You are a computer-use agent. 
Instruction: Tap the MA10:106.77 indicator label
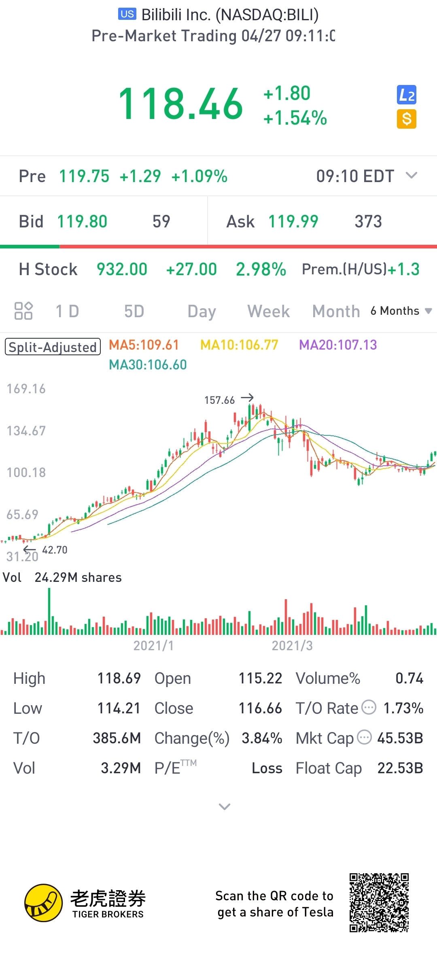coord(239,345)
